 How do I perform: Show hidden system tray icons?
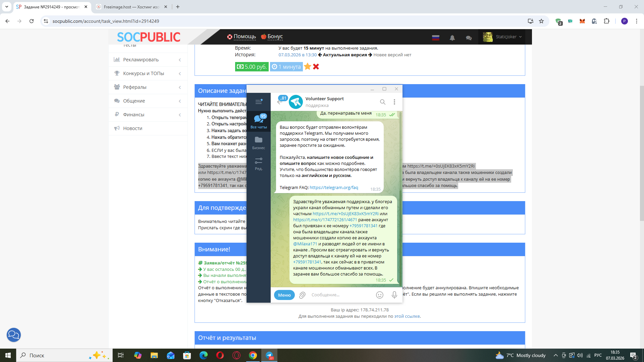point(556,355)
